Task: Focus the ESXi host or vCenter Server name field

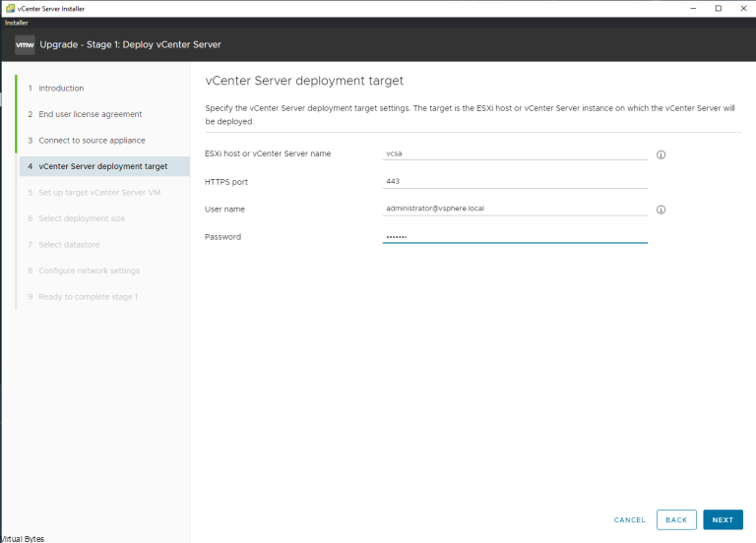Action: point(514,153)
